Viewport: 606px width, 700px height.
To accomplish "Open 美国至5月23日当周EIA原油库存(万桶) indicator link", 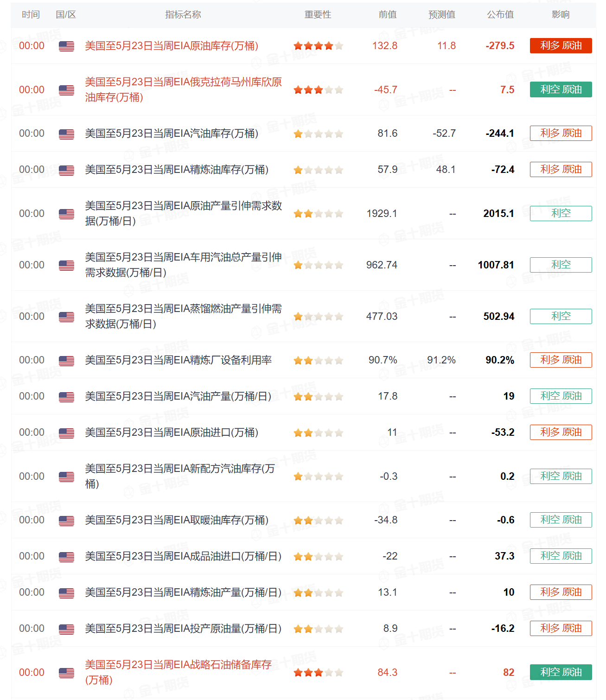I will pyautogui.click(x=172, y=46).
